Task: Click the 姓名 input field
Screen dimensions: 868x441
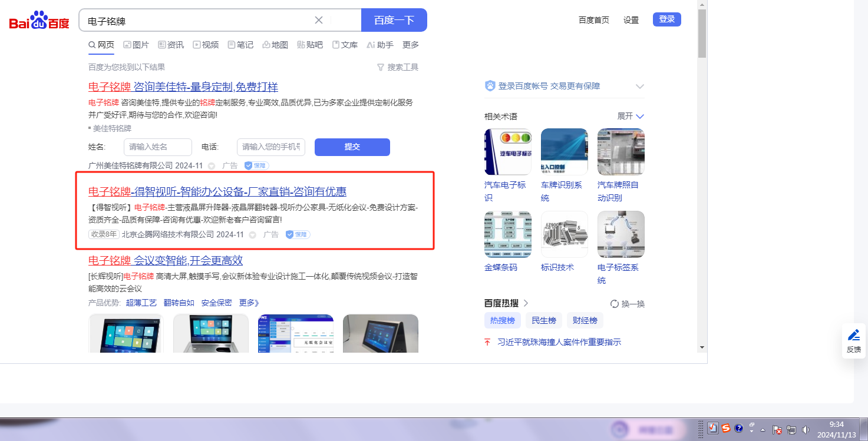Action: (158, 147)
